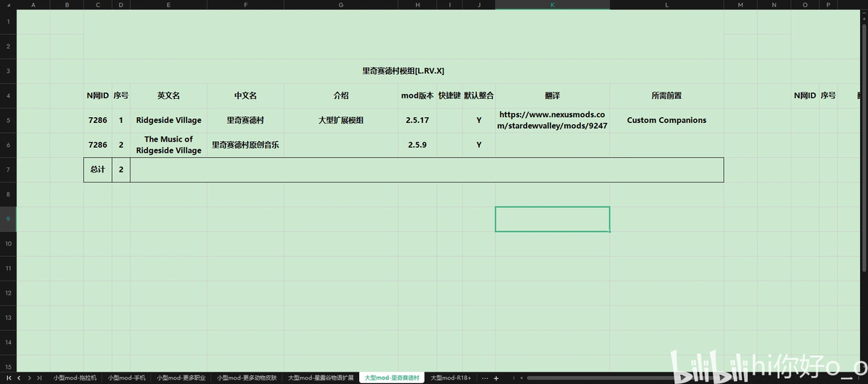
Task: Select the active 大型mod-里奇赛德村 sheet tab
Action: click(x=392, y=378)
